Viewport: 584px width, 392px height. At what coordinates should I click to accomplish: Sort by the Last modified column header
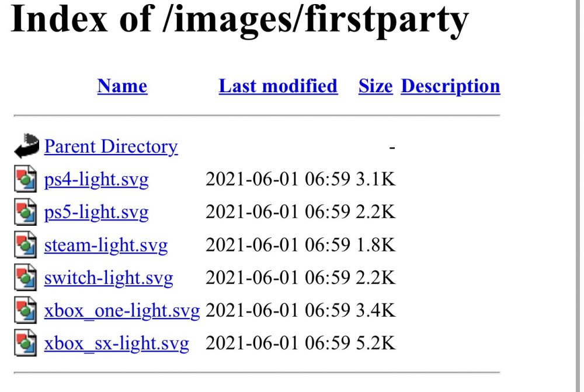click(x=278, y=86)
